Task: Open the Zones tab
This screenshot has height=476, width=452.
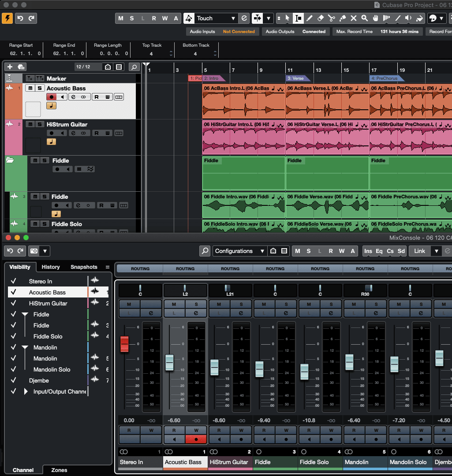Action: pos(59,470)
